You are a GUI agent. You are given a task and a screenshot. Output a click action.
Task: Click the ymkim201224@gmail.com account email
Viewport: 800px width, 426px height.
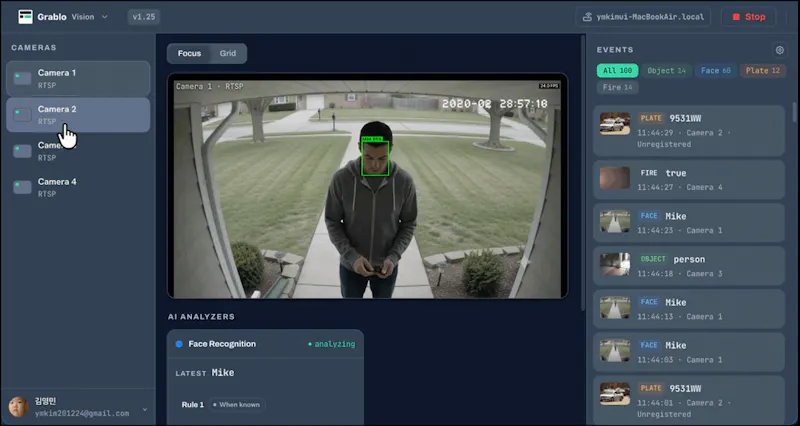click(x=82, y=413)
